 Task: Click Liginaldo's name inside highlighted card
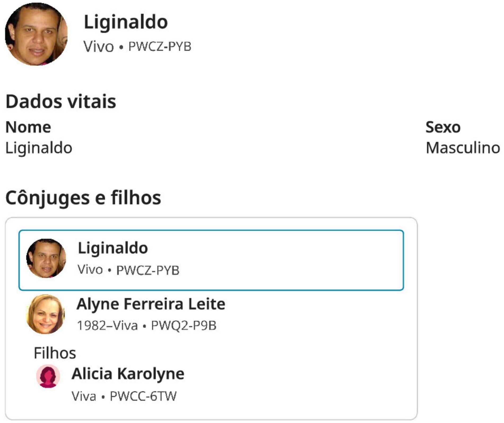113,248
